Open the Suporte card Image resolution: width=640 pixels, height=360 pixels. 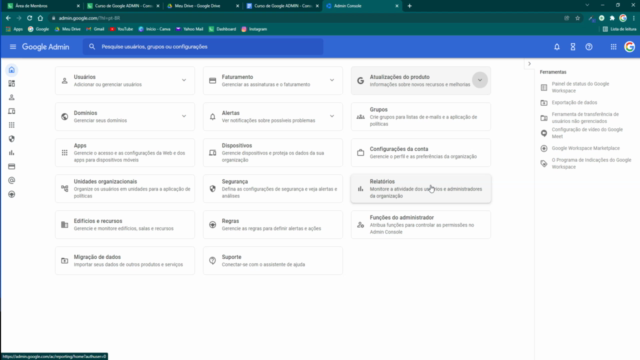click(x=273, y=260)
